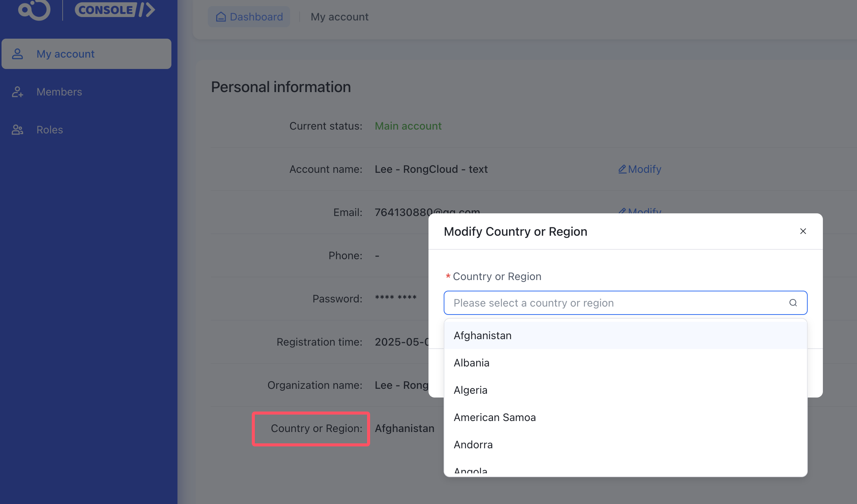The width and height of the screenshot is (857, 504).
Task: Open the Members sidebar menu item
Action: [x=59, y=92]
